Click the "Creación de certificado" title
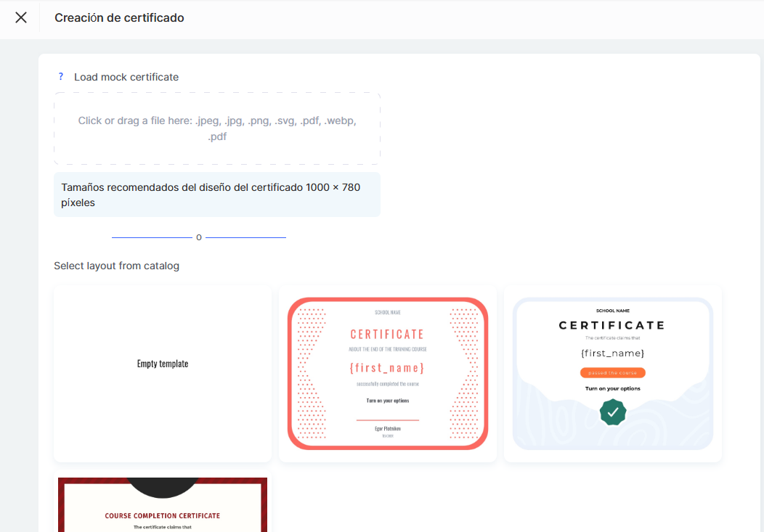Screen dimensions: 764x532 coord(119,17)
